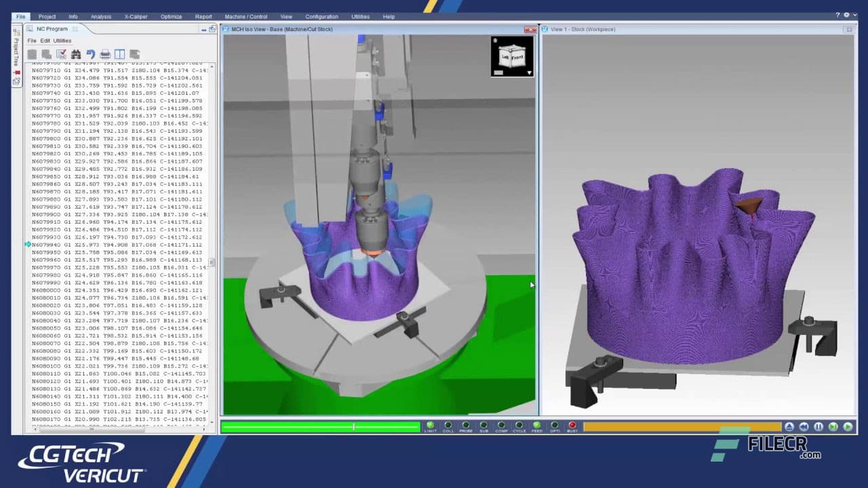868x488 pixels.
Task: Toggle the FEED status light
Action: 536,425
